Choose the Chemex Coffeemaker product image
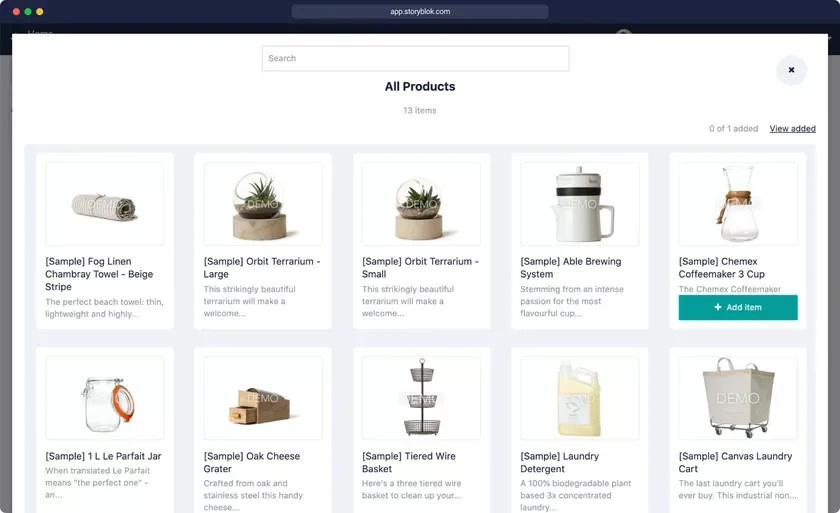Image resolution: width=840 pixels, height=513 pixels. pos(738,204)
